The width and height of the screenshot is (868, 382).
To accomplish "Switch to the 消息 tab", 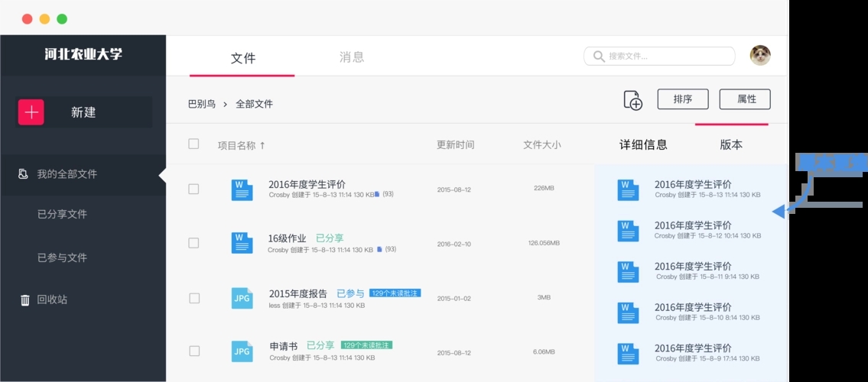I will click(351, 57).
